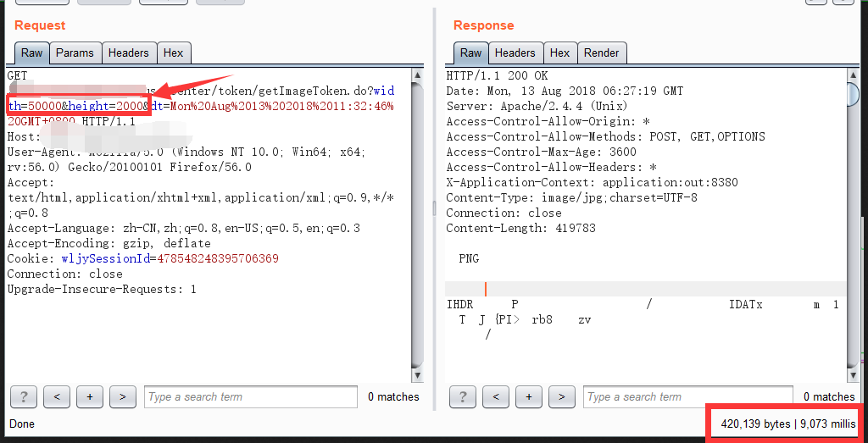Image resolution: width=868 pixels, height=443 pixels.
Task: Open the Response Render tab
Action: tap(601, 53)
